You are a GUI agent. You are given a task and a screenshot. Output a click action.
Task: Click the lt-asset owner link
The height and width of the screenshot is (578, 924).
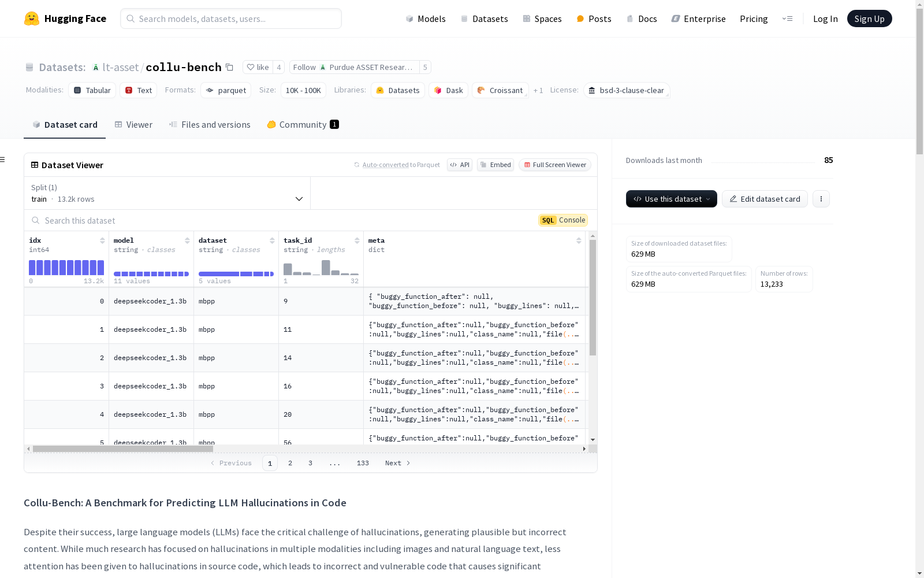point(120,67)
